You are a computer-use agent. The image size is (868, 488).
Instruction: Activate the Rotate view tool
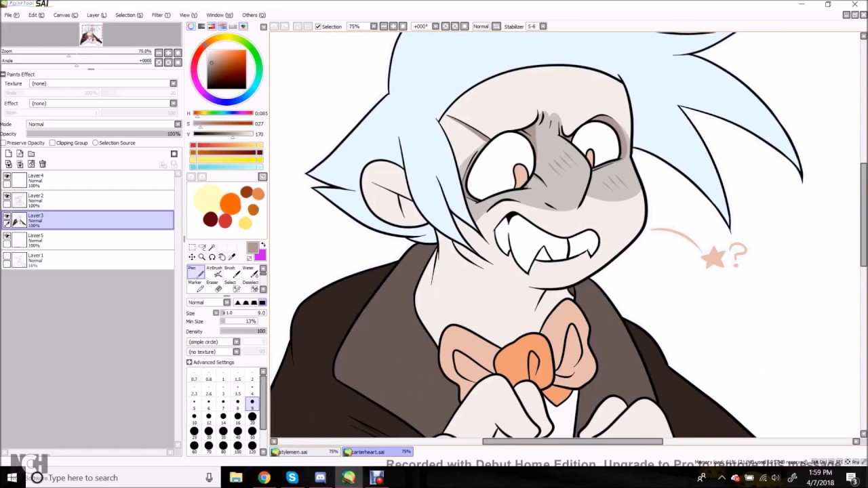(212, 257)
